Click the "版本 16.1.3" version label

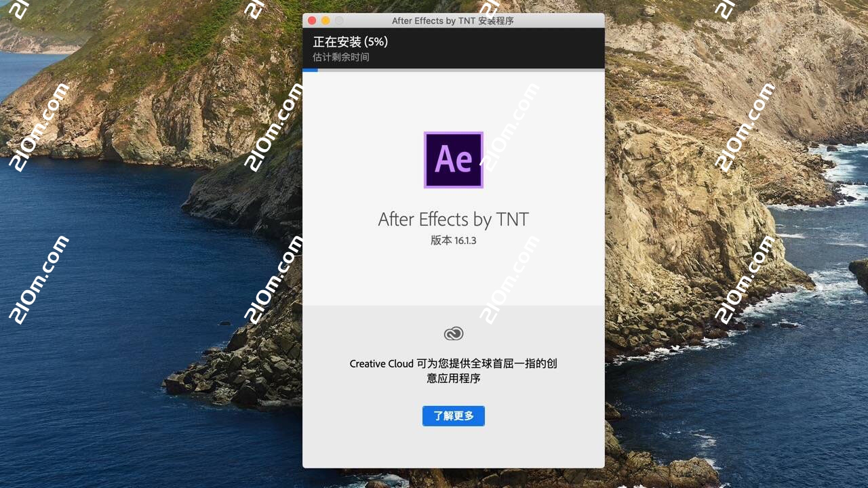(453, 240)
